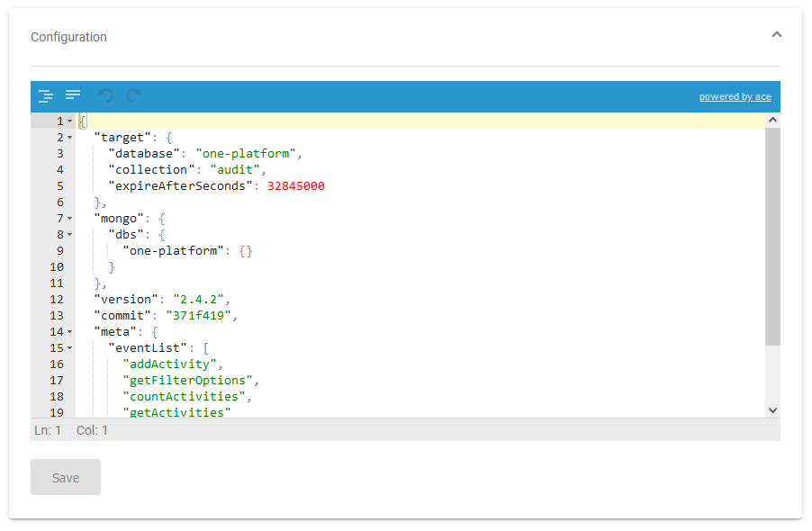The height and width of the screenshot is (531, 812).
Task: Collapse the "target" object fold marker
Action: (68, 137)
